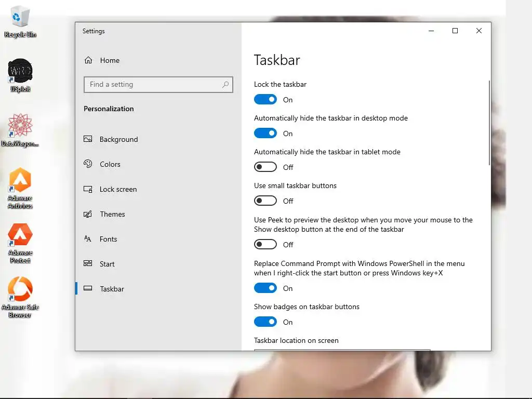The width and height of the screenshot is (532, 399).
Task: Select the Adaware Safe Browser desktop icon
Action: [20, 298]
